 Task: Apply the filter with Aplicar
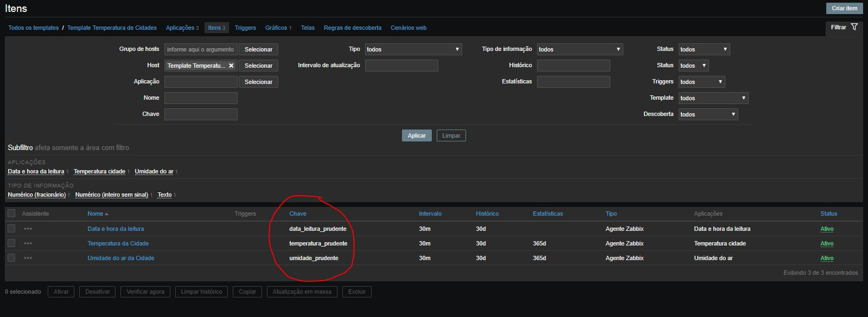click(416, 135)
